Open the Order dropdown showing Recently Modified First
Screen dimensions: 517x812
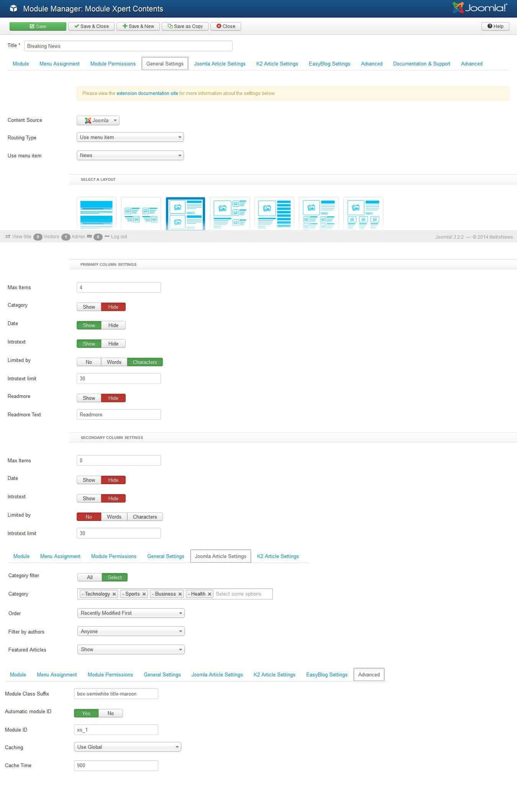click(131, 613)
